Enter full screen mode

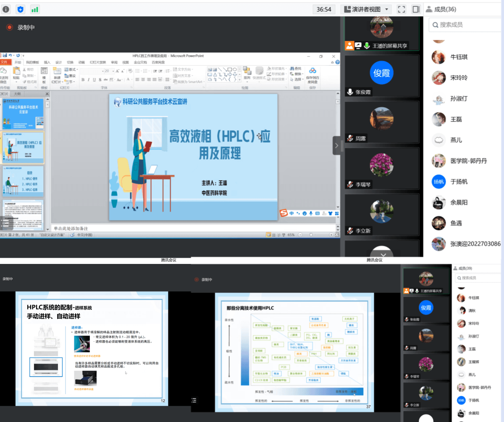pyautogui.click(x=401, y=9)
